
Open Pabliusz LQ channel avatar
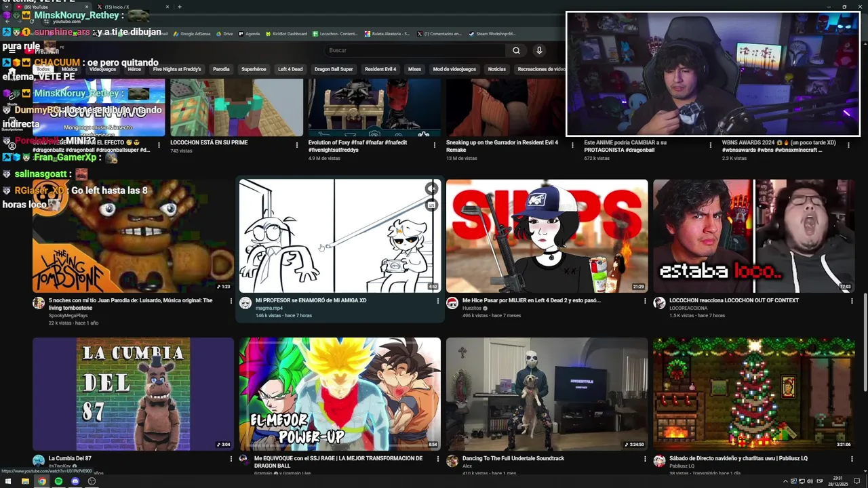click(x=659, y=461)
